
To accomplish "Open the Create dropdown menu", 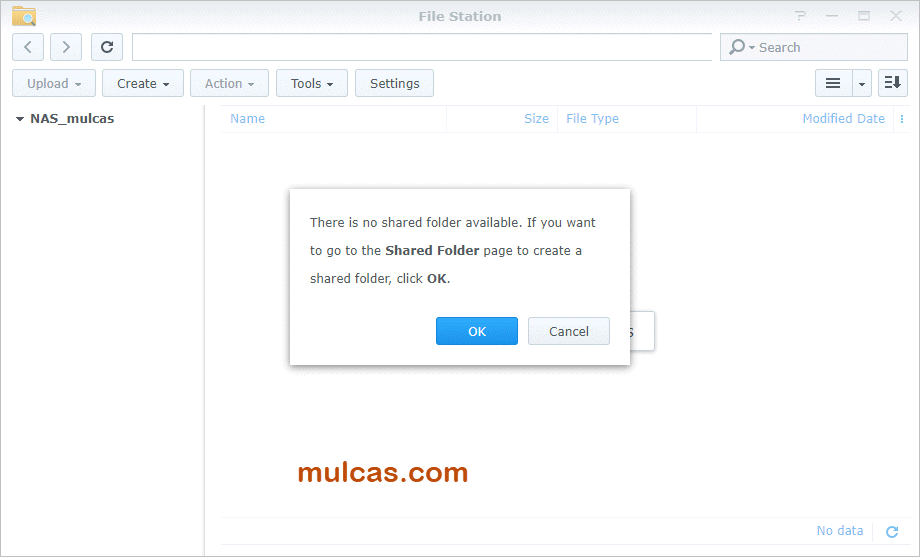I will coord(143,83).
